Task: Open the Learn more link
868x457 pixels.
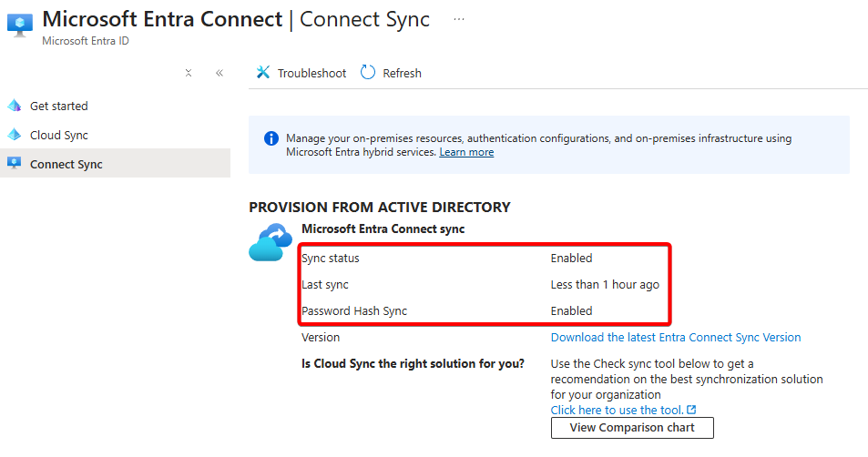Action: pyautogui.click(x=466, y=152)
